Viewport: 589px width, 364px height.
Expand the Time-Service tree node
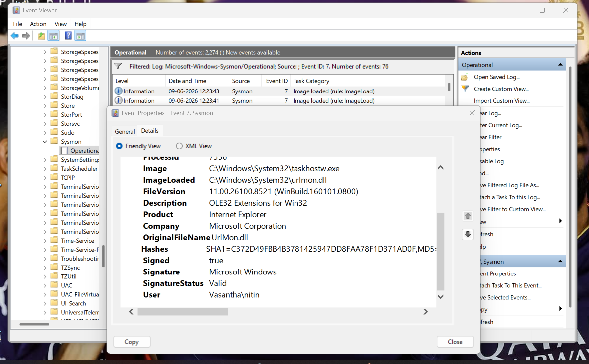(x=45, y=241)
